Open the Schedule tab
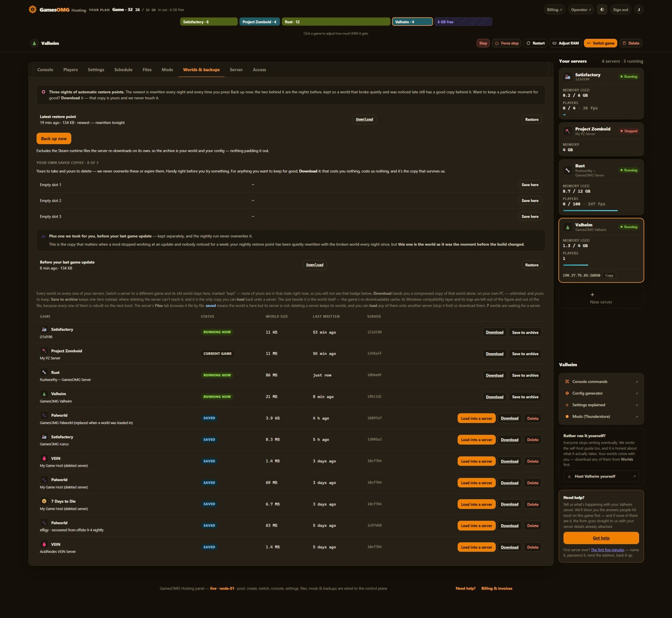The width and height of the screenshot is (672, 618). [x=123, y=70]
